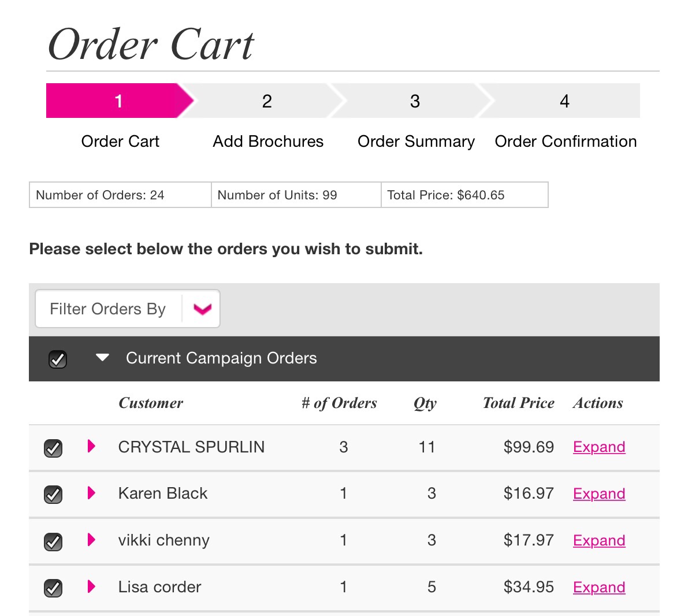Screen dimensions: 677x616
Task: Click the Number of Orders summary box
Action: [120, 195]
